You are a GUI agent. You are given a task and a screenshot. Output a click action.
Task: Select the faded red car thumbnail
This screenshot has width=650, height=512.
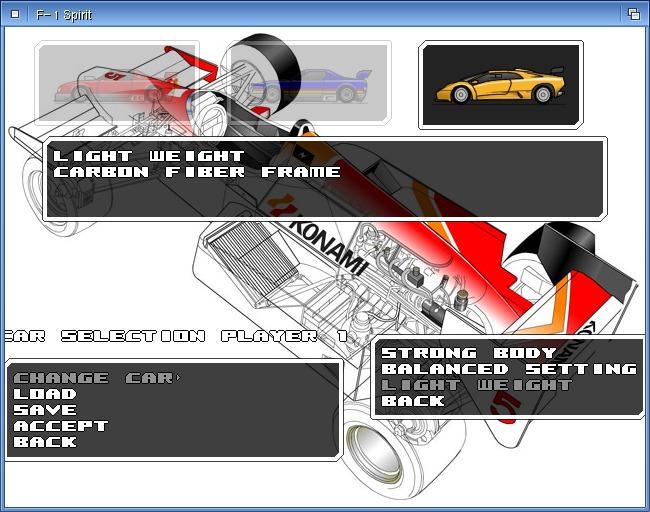point(117,83)
